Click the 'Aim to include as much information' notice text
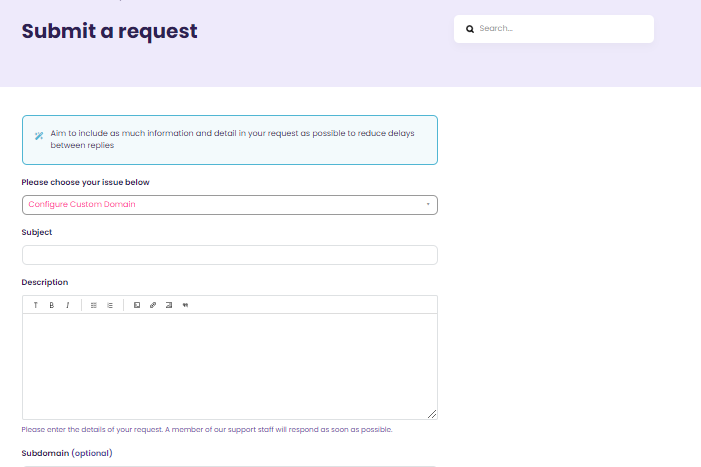This screenshot has height=467, width=701. pos(232,139)
